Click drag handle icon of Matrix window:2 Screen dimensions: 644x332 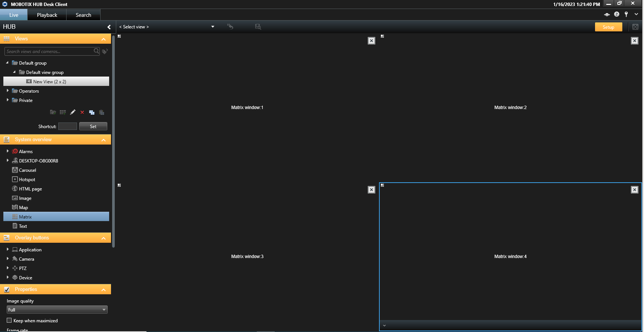382,36
